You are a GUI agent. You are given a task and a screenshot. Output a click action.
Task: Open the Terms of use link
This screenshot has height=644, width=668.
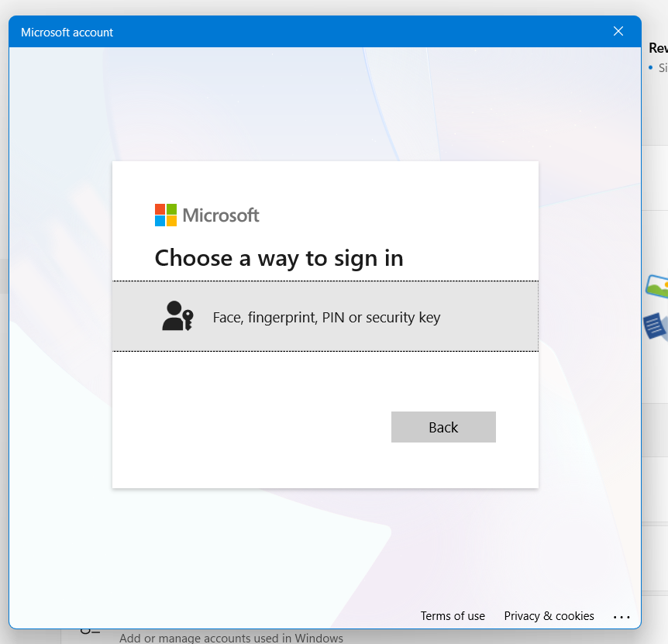(x=453, y=616)
